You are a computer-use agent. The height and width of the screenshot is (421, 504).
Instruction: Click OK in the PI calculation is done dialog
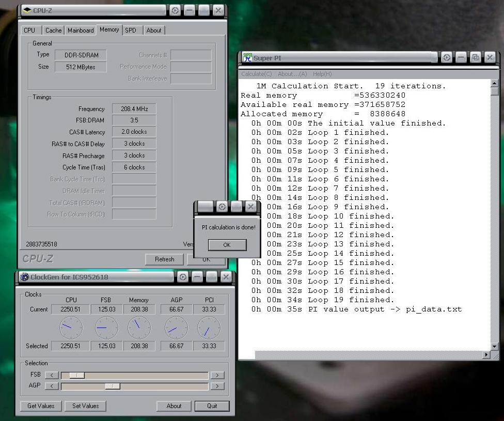point(227,245)
